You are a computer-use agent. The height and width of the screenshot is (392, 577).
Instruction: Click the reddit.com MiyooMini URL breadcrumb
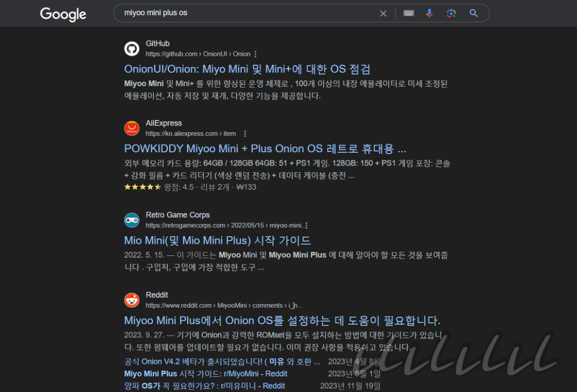tap(224, 305)
